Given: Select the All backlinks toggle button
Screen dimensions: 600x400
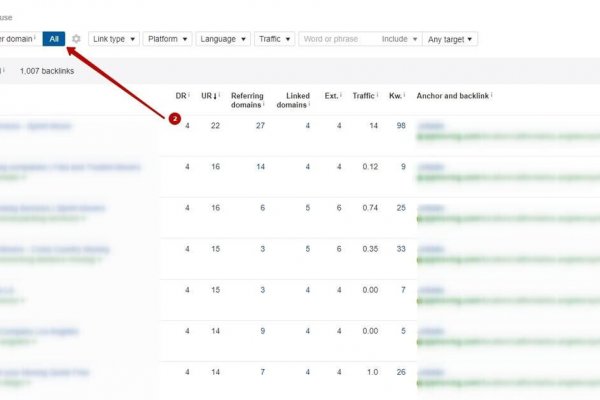Looking at the screenshot, I should (55, 39).
